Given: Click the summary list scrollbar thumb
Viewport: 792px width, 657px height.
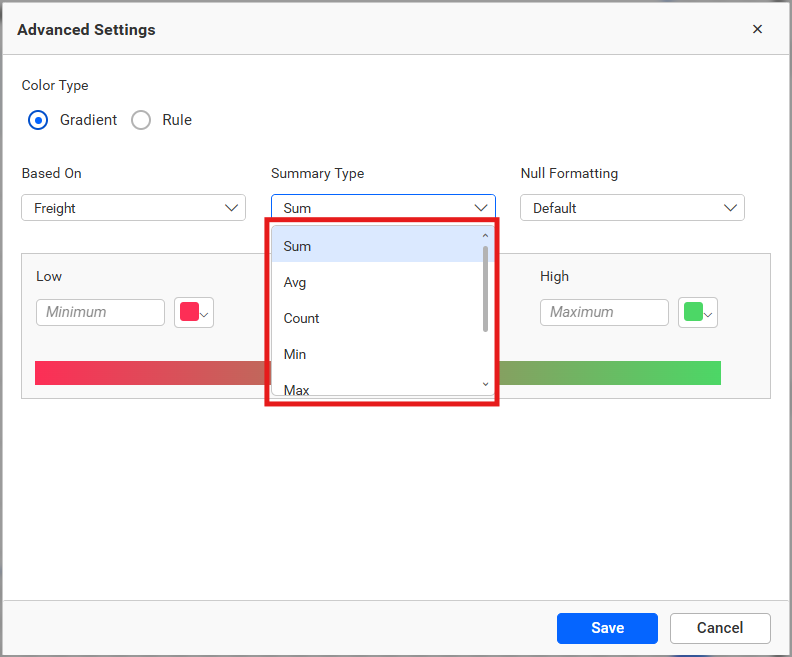Looking at the screenshot, I should [486, 288].
